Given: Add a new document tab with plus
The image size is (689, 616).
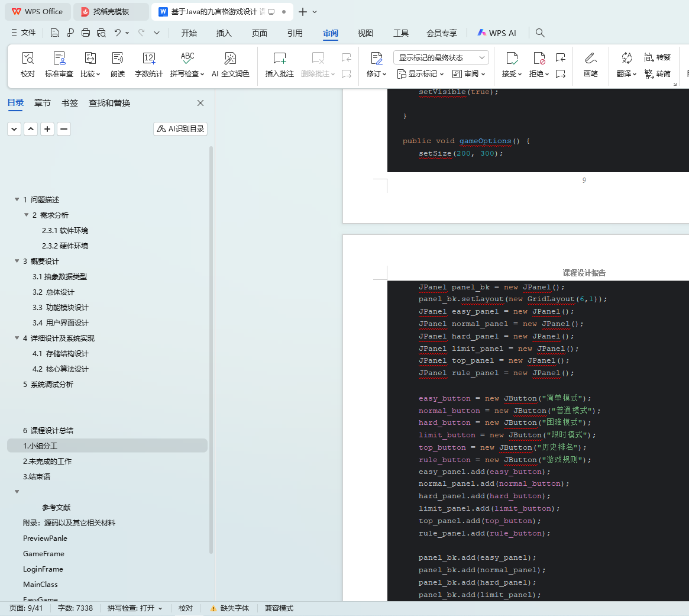Looking at the screenshot, I should tap(303, 12).
